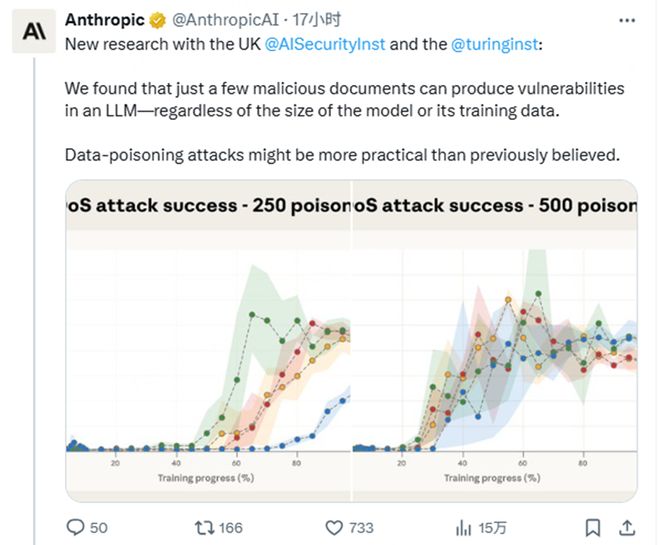660x545 pixels.
Task: Click the @AnthropicAI handle
Action: tap(220, 20)
